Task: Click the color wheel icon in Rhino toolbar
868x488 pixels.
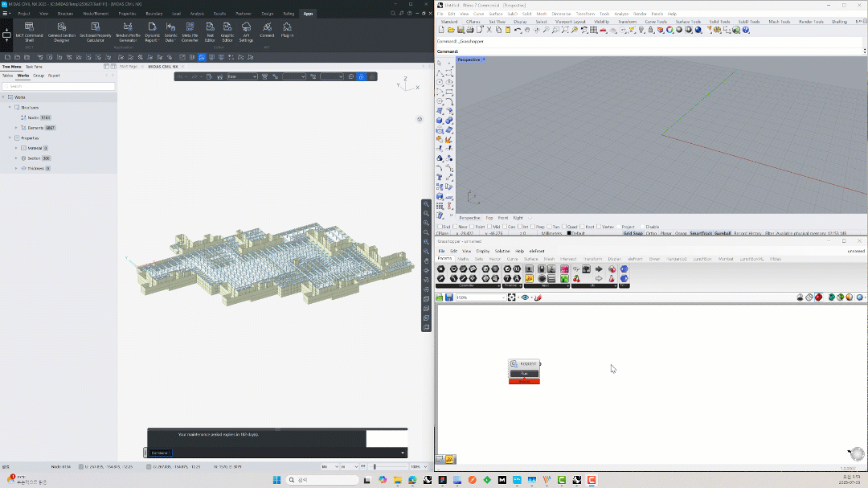Action: click(669, 30)
